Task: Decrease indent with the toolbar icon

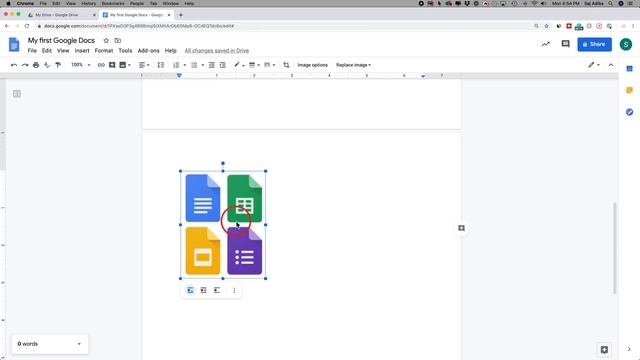Action: tap(211, 65)
